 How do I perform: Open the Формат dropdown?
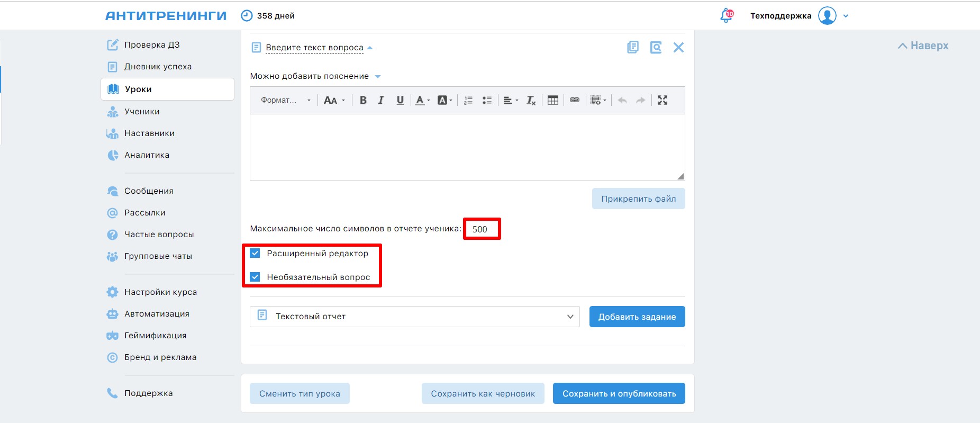click(285, 100)
